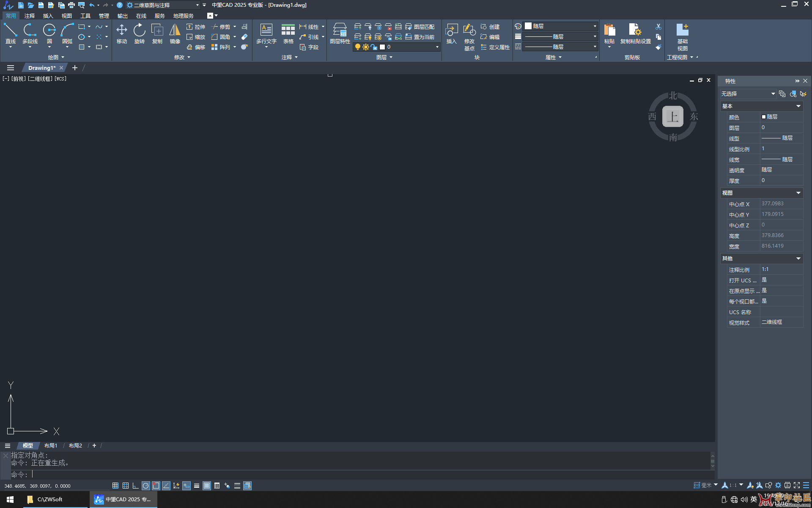Click 创建 block button

(490, 27)
